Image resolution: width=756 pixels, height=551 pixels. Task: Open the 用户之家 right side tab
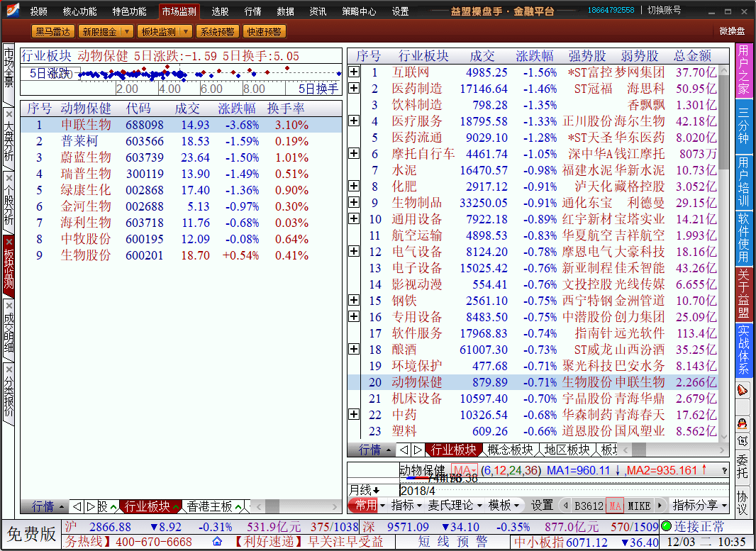pyautogui.click(x=743, y=70)
